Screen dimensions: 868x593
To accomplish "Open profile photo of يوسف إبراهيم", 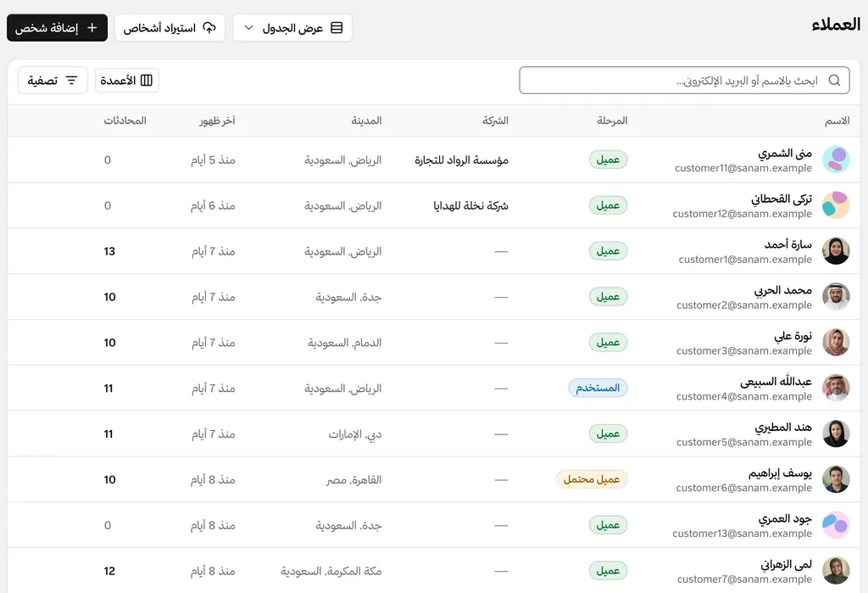I will pyautogui.click(x=836, y=479).
